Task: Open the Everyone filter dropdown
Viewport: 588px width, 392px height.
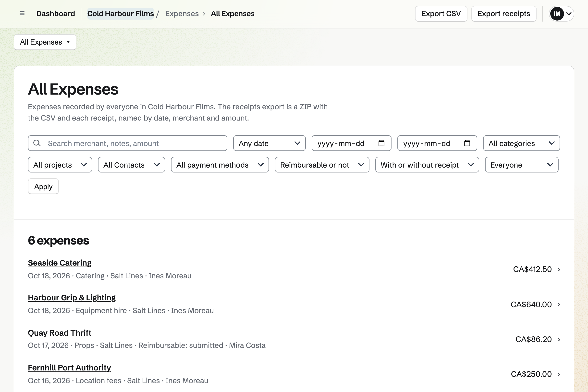Action: tap(522, 165)
